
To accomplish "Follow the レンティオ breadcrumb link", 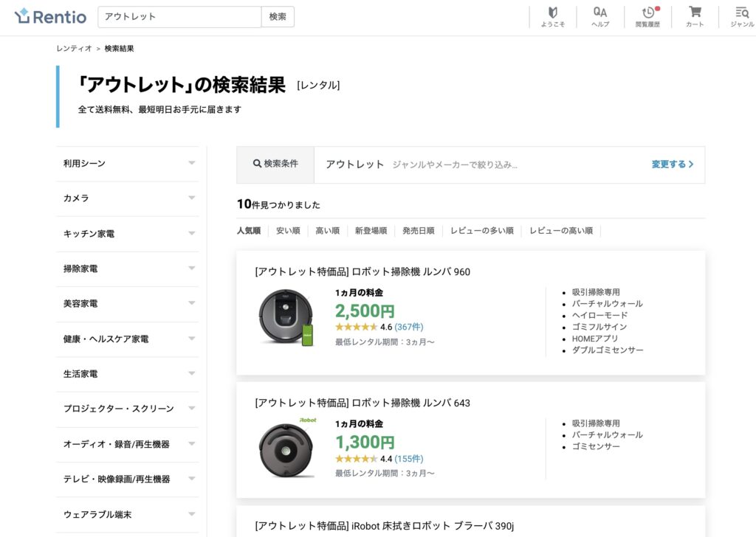I will pyautogui.click(x=74, y=48).
